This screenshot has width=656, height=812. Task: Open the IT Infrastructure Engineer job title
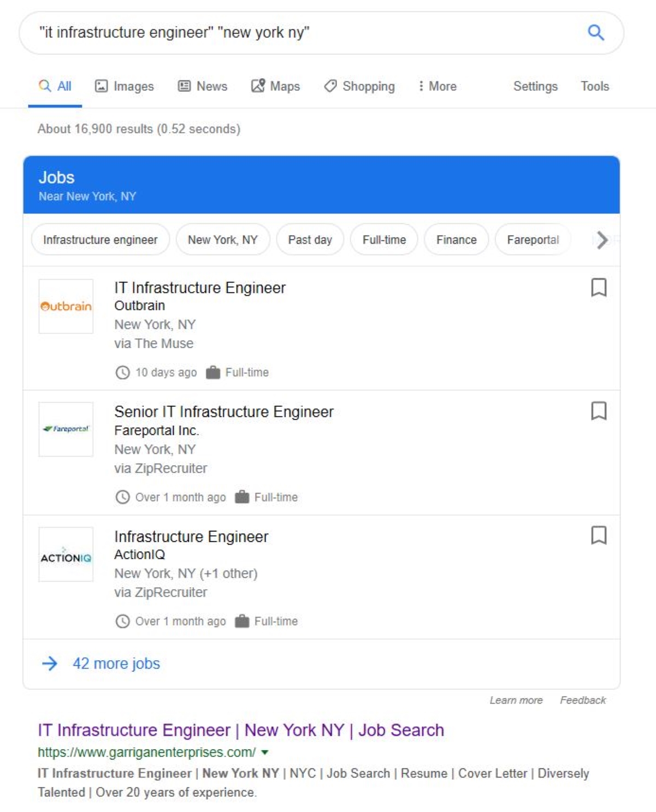200,288
